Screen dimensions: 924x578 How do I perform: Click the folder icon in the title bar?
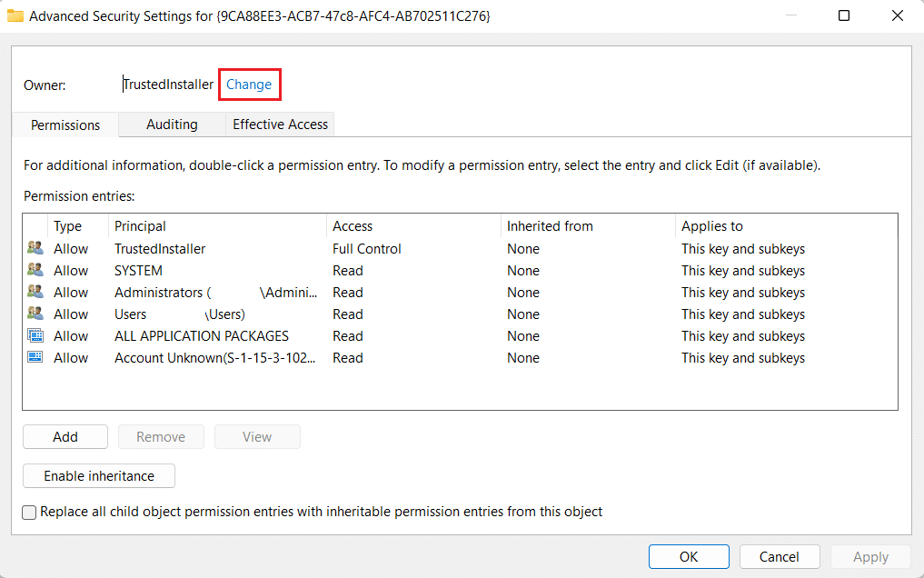click(15, 15)
